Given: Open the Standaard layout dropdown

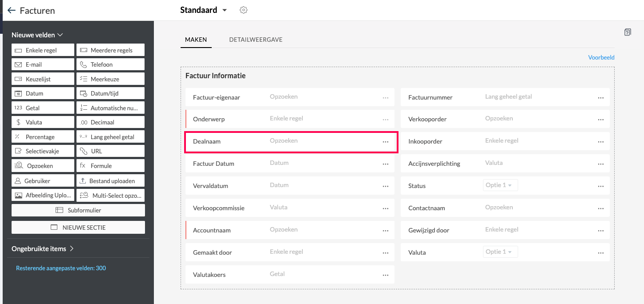Looking at the screenshot, I should click(203, 10).
